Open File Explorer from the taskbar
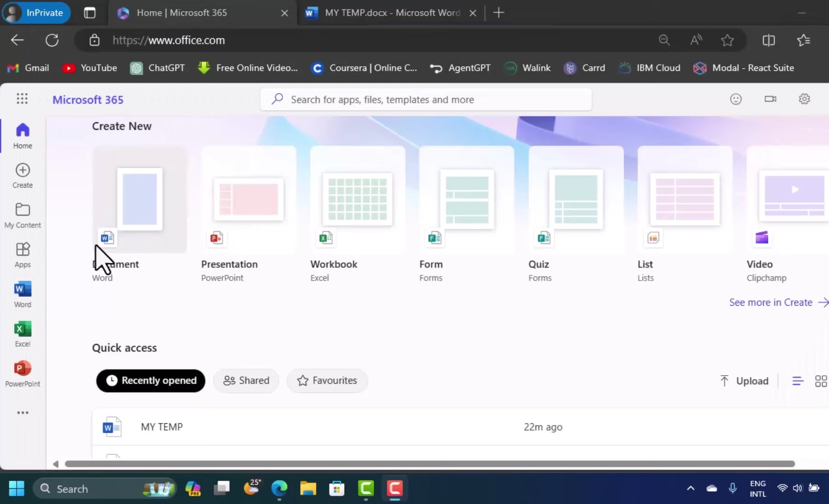The image size is (829, 504). pyautogui.click(x=308, y=489)
